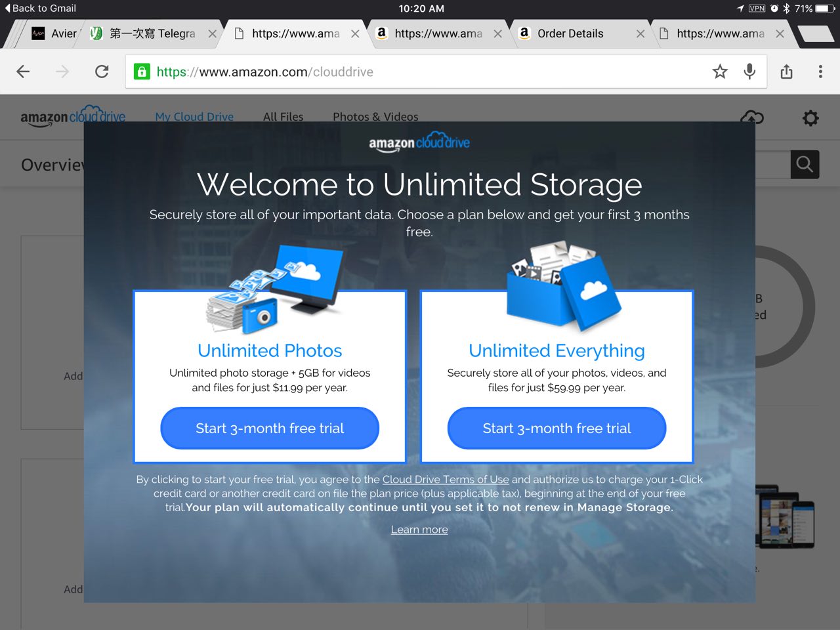Tap the microphone voice search icon
The height and width of the screenshot is (630, 840).
coord(749,72)
